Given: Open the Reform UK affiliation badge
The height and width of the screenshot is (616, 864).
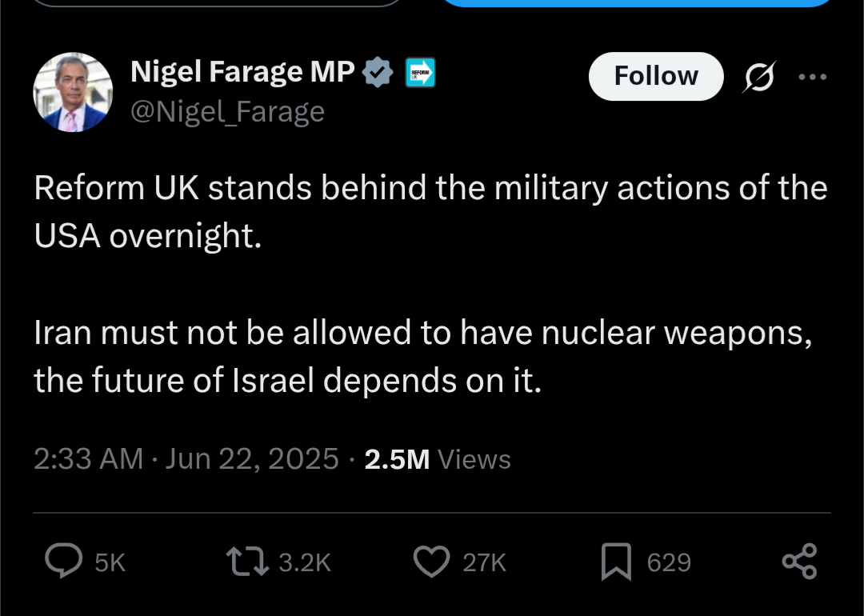Looking at the screenshot, I should point(421,72).
